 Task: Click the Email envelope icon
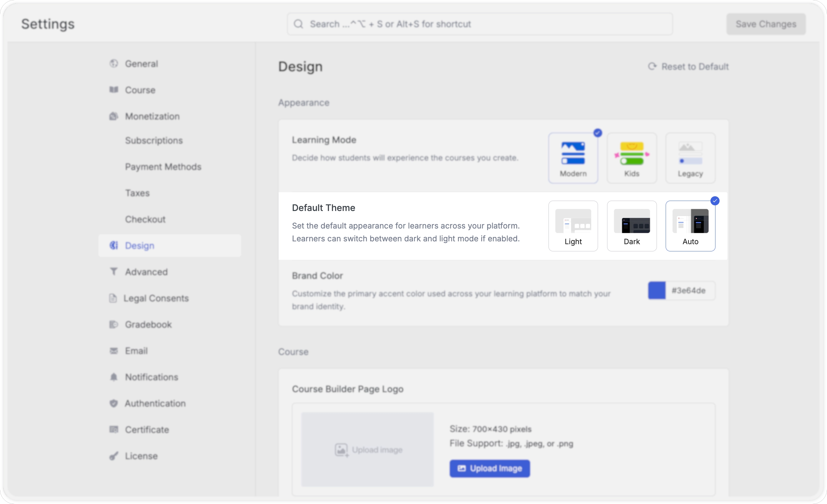pyautogui.click(x=114, y=351)
